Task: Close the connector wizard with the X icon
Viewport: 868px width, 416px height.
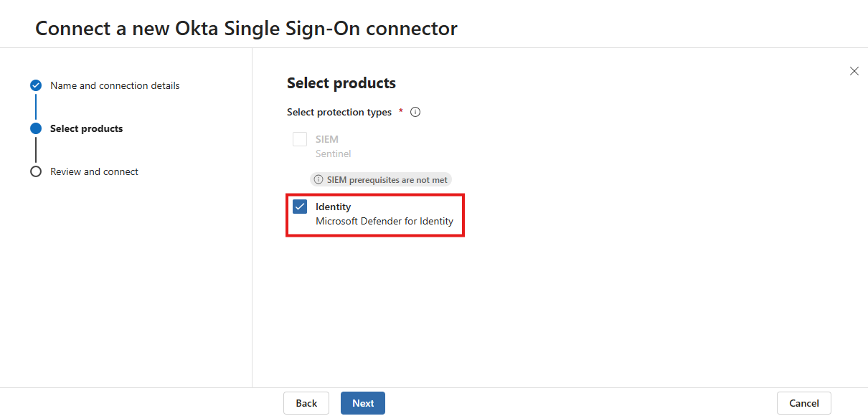Action: pos(854,71)
